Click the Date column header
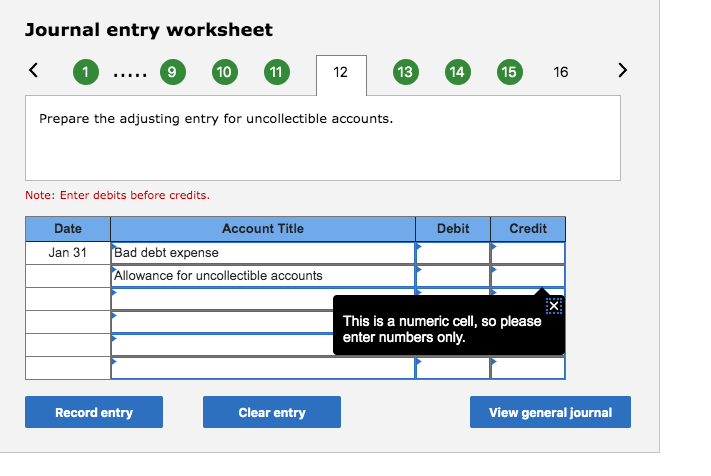This screenshot has height=476, width=711. [68, 228]
